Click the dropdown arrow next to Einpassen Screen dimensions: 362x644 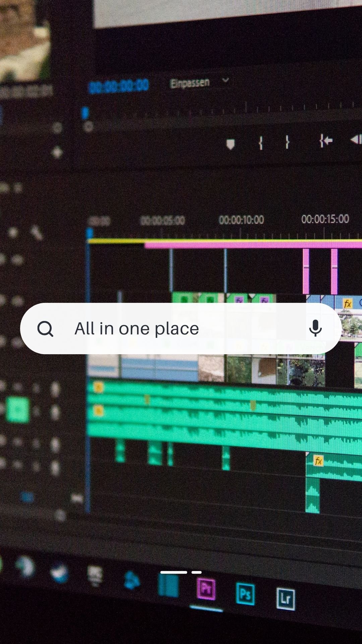[x=226, y=80]
